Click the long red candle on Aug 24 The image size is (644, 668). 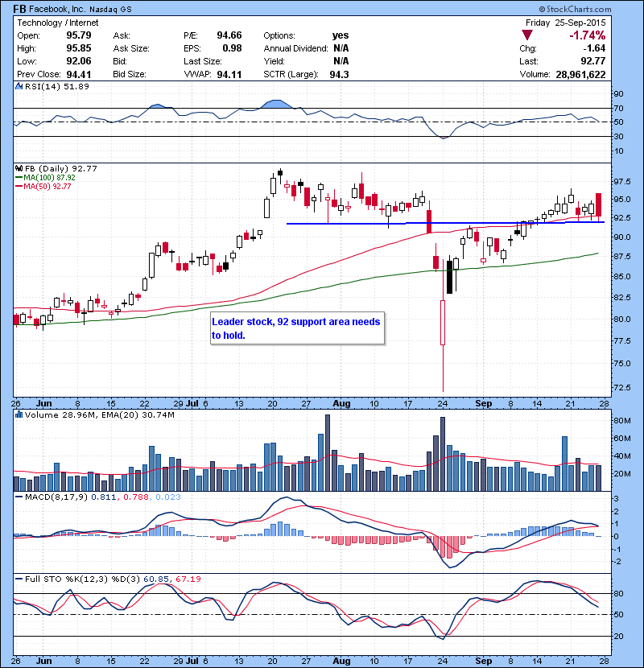[443, 323]
